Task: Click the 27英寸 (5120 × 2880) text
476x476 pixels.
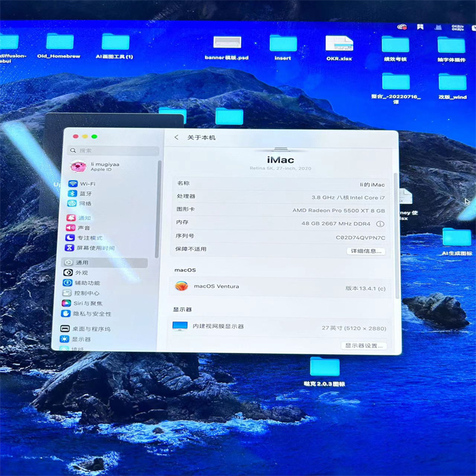Action: point(354,328)
